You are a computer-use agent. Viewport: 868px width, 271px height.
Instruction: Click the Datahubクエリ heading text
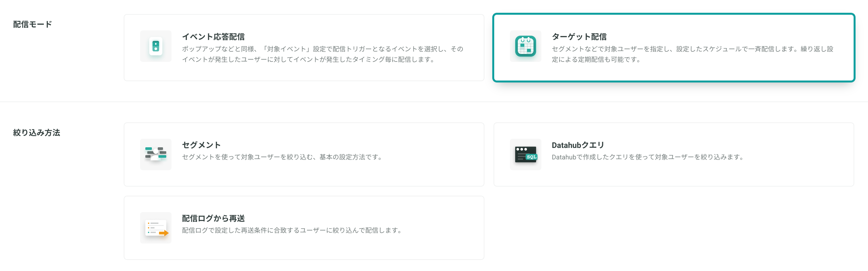pyautogui.click(x=578, y=145)
